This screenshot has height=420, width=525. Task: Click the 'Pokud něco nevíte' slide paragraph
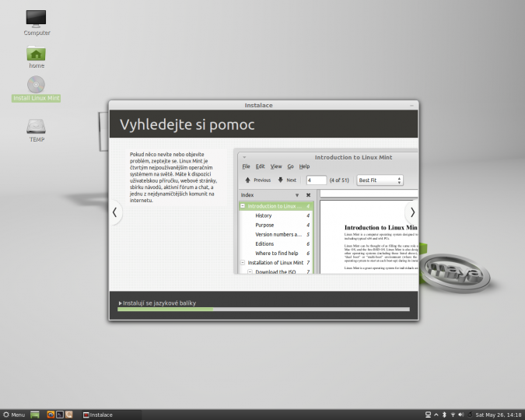coord(173,177)
